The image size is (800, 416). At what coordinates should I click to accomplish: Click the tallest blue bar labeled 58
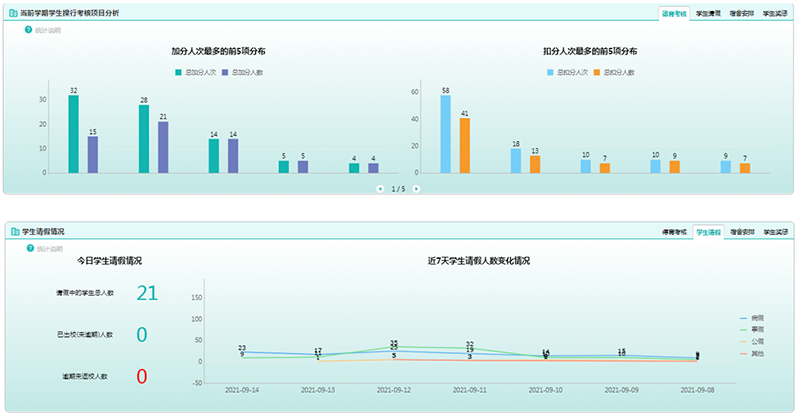click(x=445, y=133)
